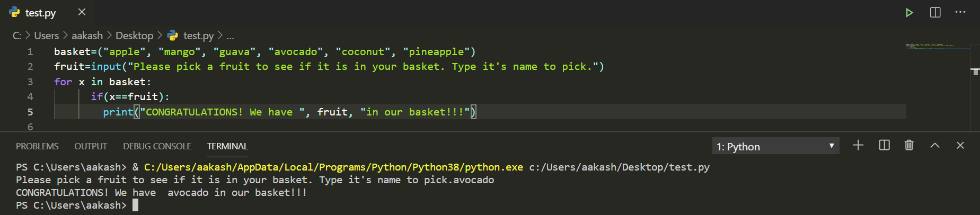The image size is (980, 215).
Task: Switch to the OUTPUT tab
Action: point(91,146)
